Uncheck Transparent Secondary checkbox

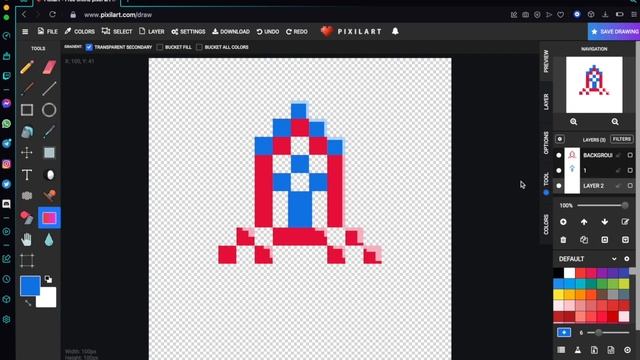coord(89,47)
